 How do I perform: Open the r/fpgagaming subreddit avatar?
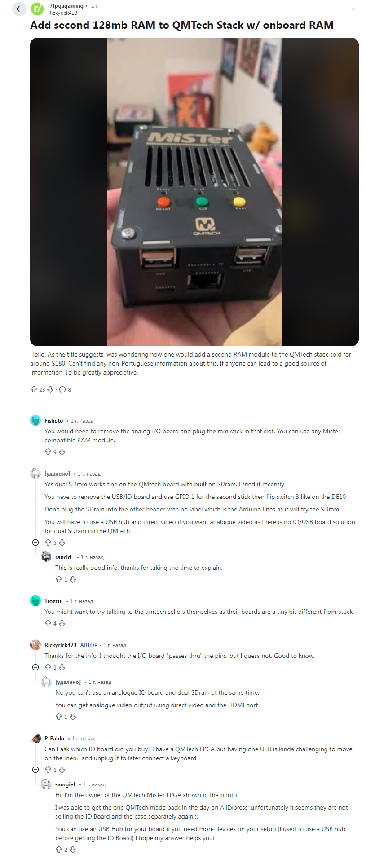tap(37, 9)
